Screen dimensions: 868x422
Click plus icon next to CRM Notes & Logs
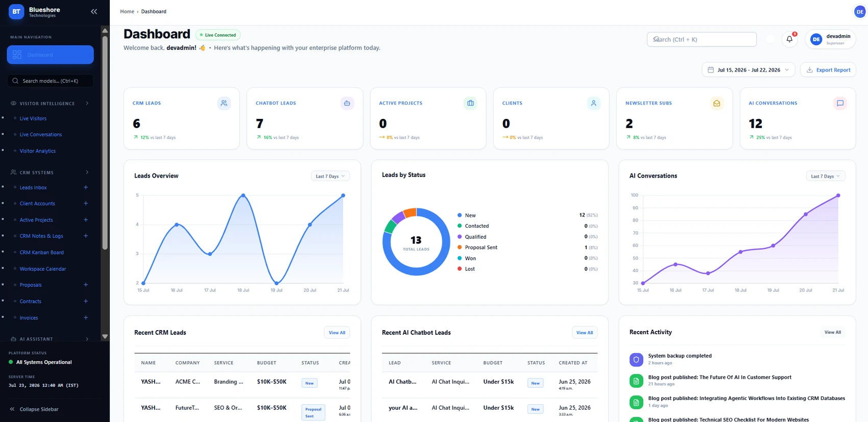tap(86, 236)
